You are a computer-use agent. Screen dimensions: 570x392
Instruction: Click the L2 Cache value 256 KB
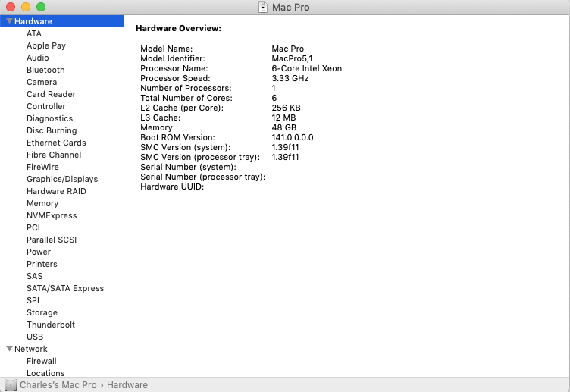pyautogui.click(x=286, y=108)
